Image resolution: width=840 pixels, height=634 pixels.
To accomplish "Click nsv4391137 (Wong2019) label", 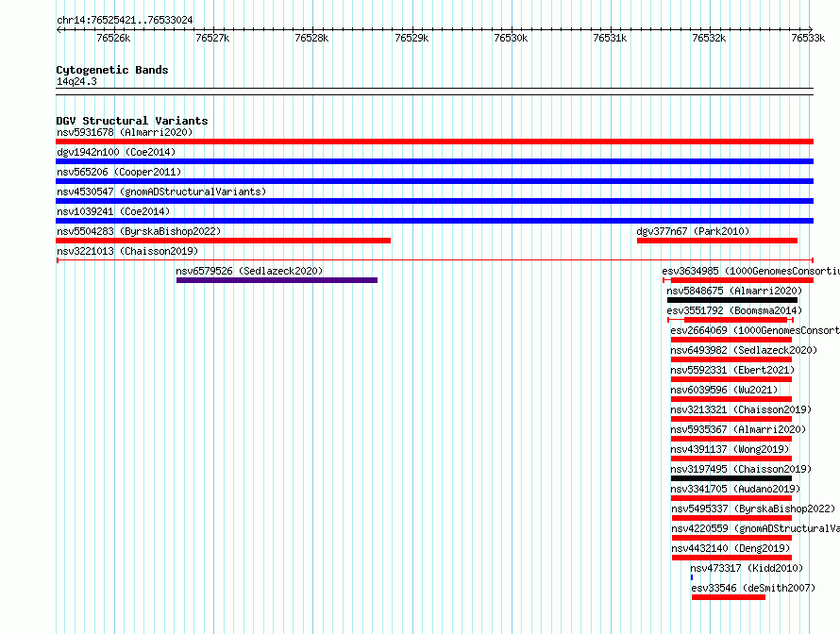I will point(730,449).
